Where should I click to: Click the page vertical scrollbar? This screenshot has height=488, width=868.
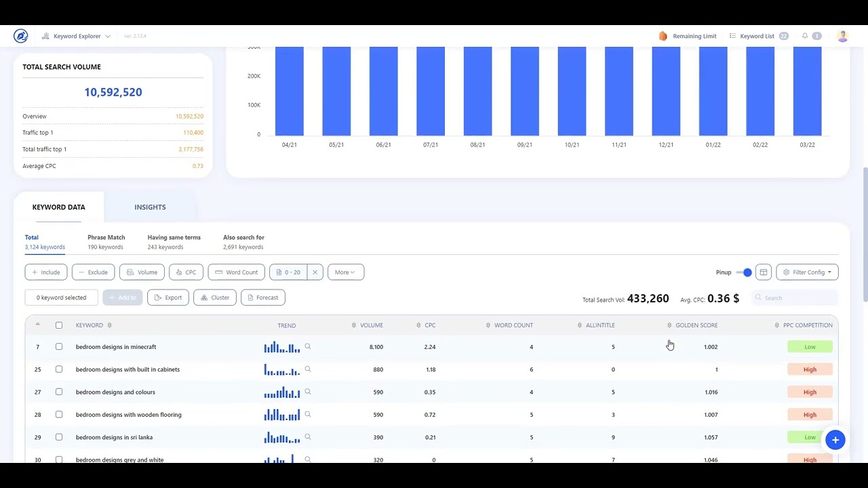click(865, 234)
